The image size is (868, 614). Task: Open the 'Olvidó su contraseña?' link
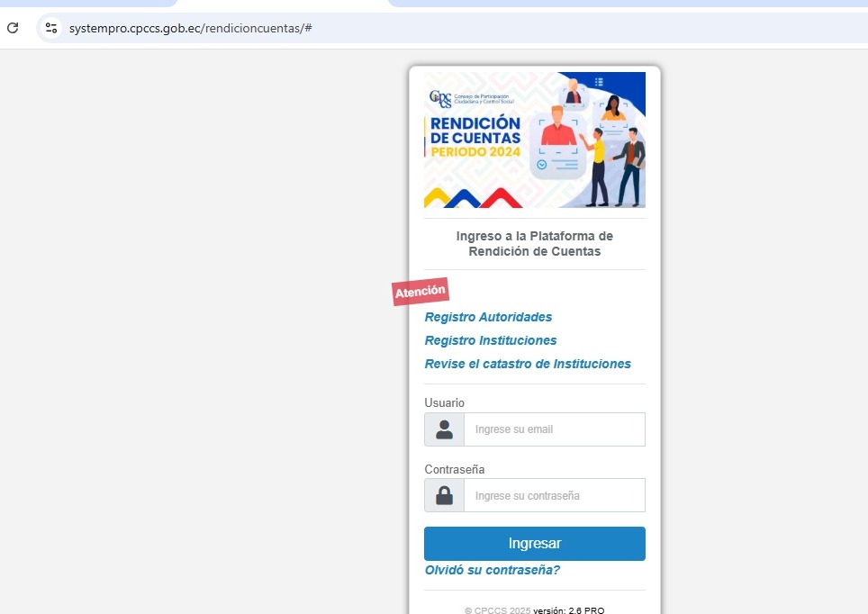point(492,570)
